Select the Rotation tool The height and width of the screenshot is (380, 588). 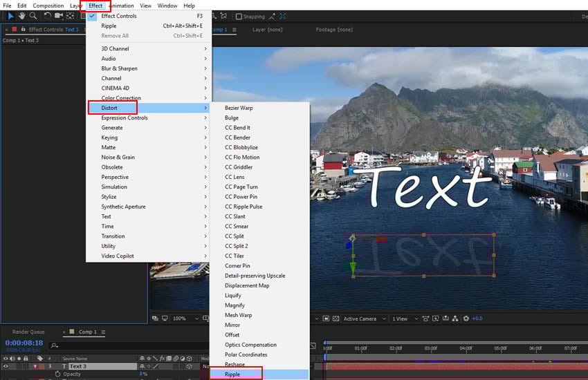point(47,16)
